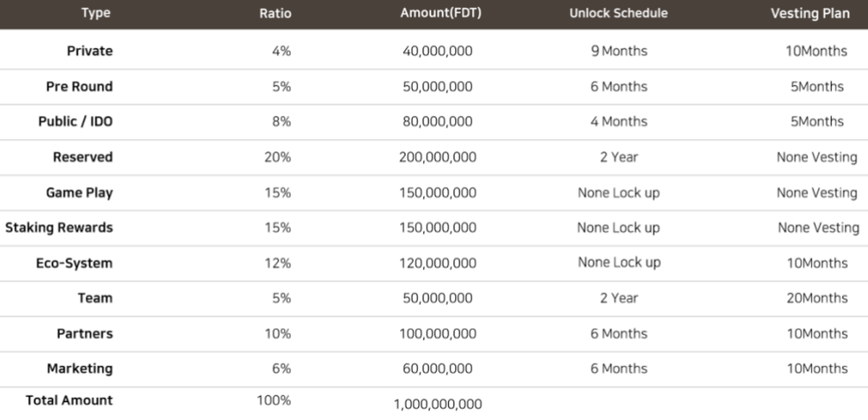Screen dimensions: 868x420
Task: Select the Game Play row label
Action: (x=80, y=193)
